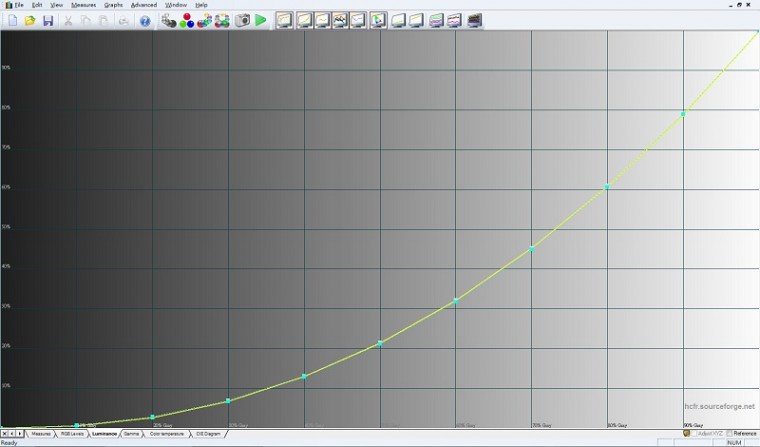Toggle the Luminance graph view icon
The image size is (760, 447).
[x=285, y=20]
